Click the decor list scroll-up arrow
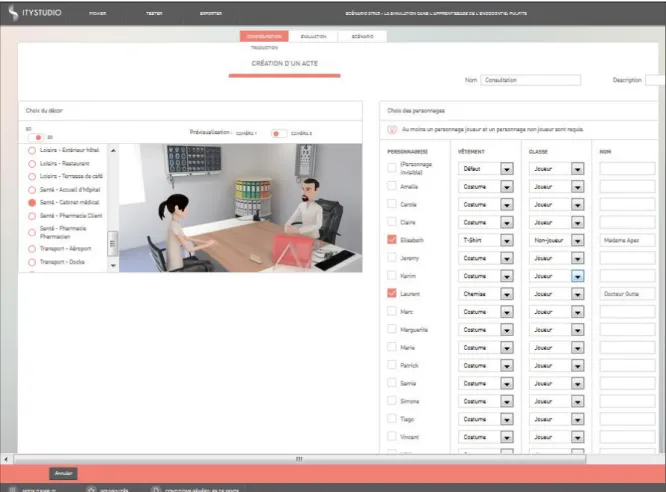 113,150
